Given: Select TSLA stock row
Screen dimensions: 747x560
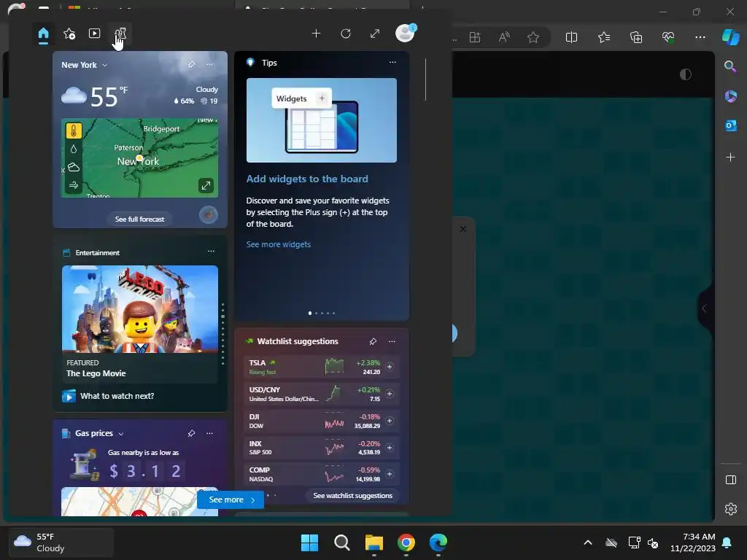Looking at the screenshot, I should tap(322, 367).
